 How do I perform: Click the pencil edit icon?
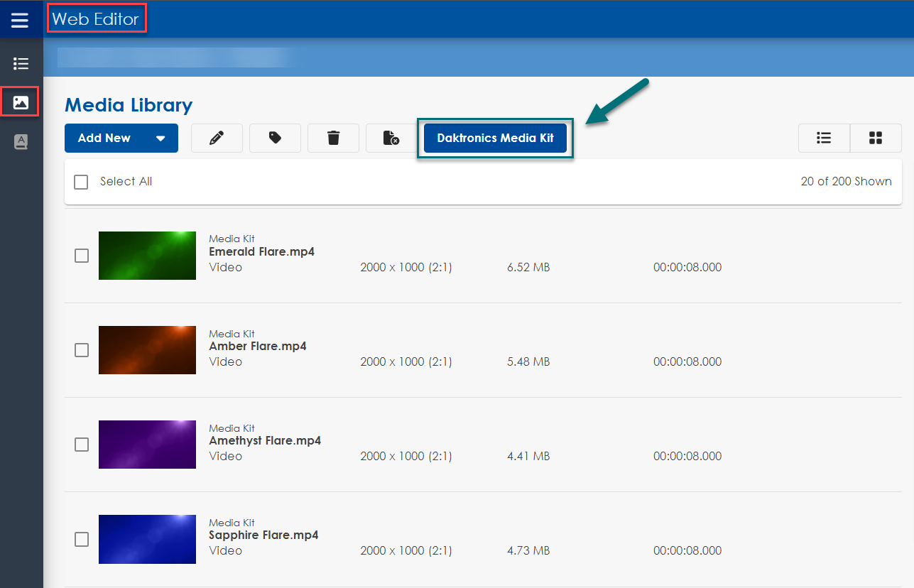217,138
